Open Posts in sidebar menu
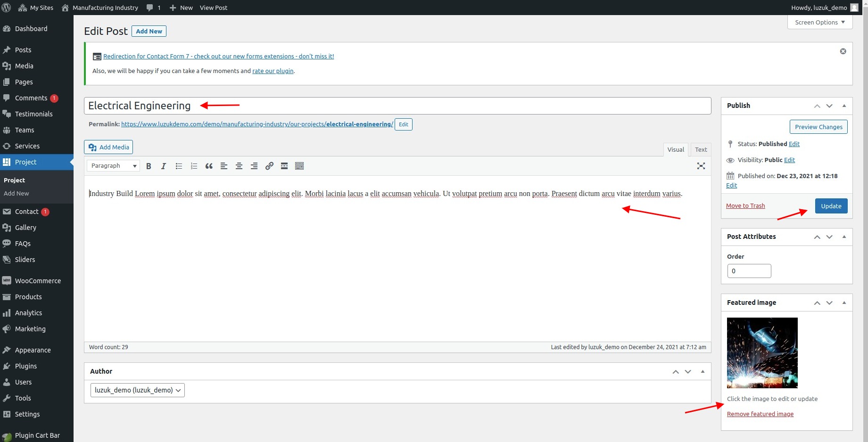The height and width of the screenshot is (442, 868). click(37, 50)
